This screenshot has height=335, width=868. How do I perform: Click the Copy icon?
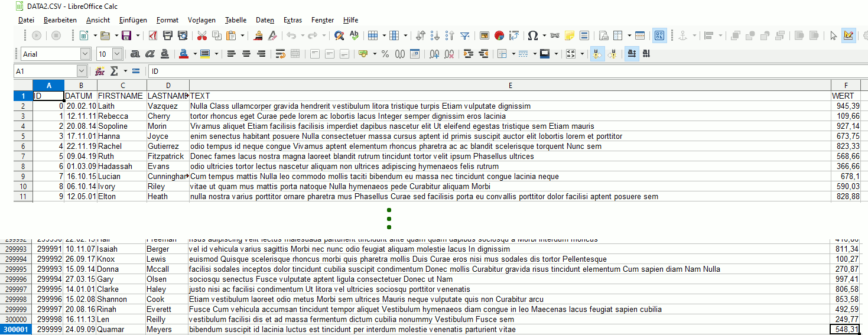point(216,35)
